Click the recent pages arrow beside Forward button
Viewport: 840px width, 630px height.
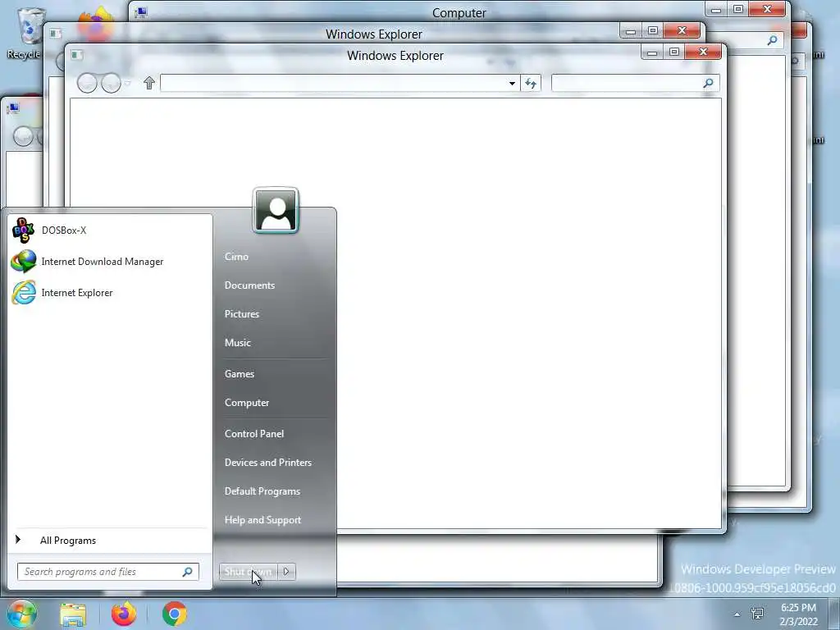(127, 84)
